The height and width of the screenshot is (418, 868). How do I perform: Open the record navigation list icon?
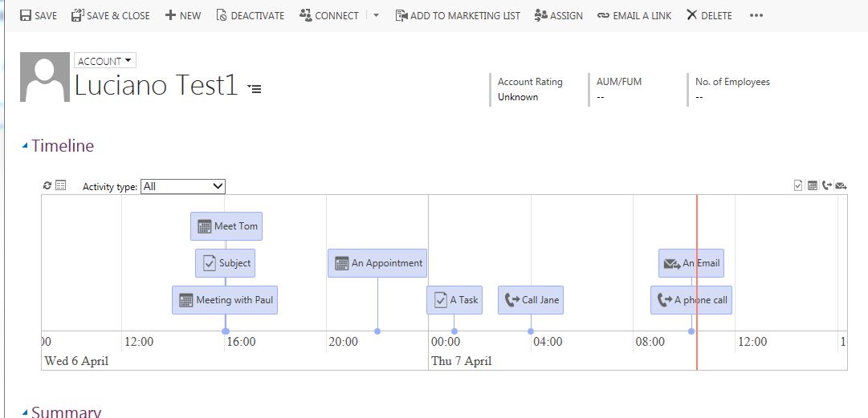pos(255,88)
